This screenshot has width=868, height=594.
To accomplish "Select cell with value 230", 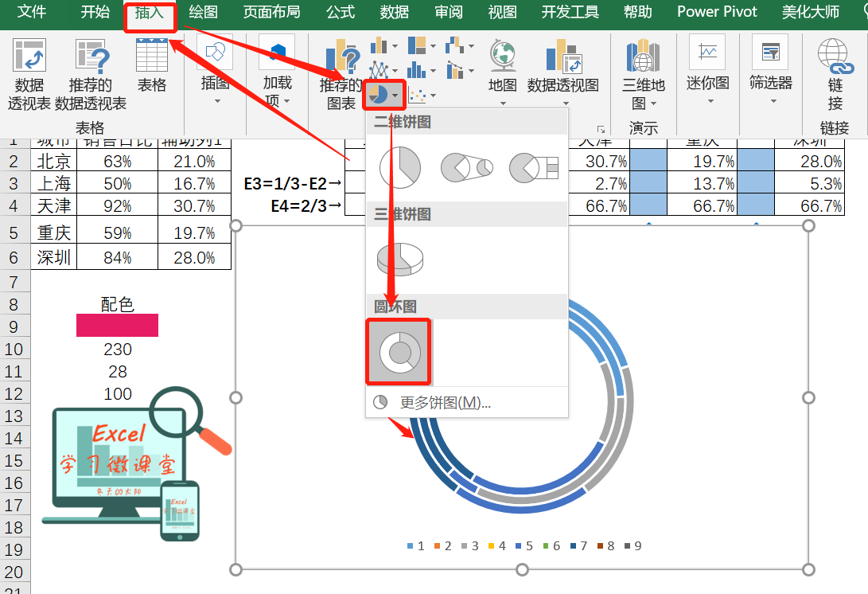I will point(118,349).
